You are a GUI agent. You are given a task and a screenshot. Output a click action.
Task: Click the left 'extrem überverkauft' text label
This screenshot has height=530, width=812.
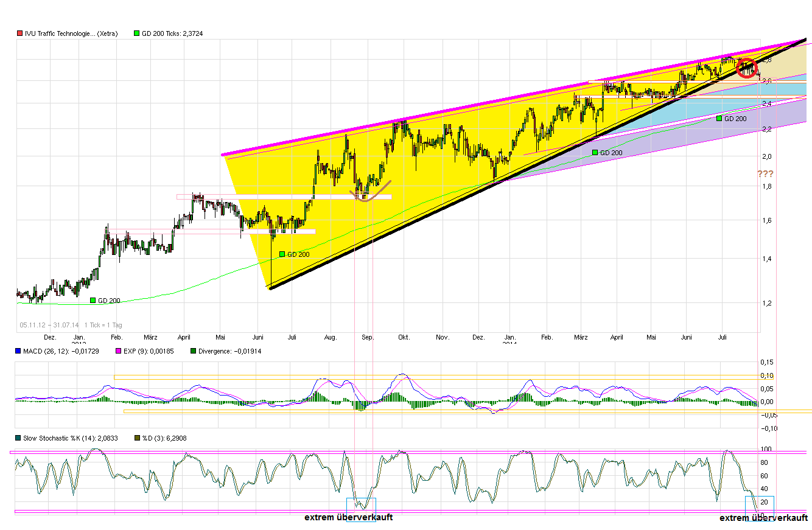[348, 517]
